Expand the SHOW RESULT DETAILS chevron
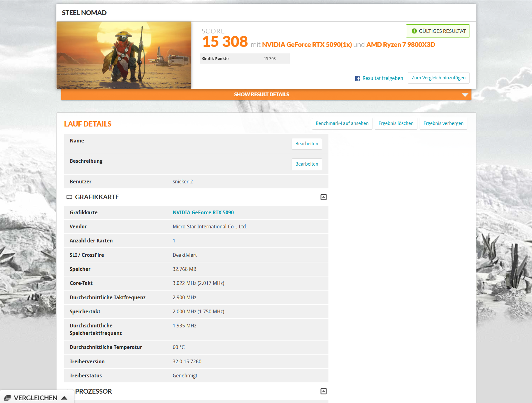532x403 pixels. pos(465,95)
